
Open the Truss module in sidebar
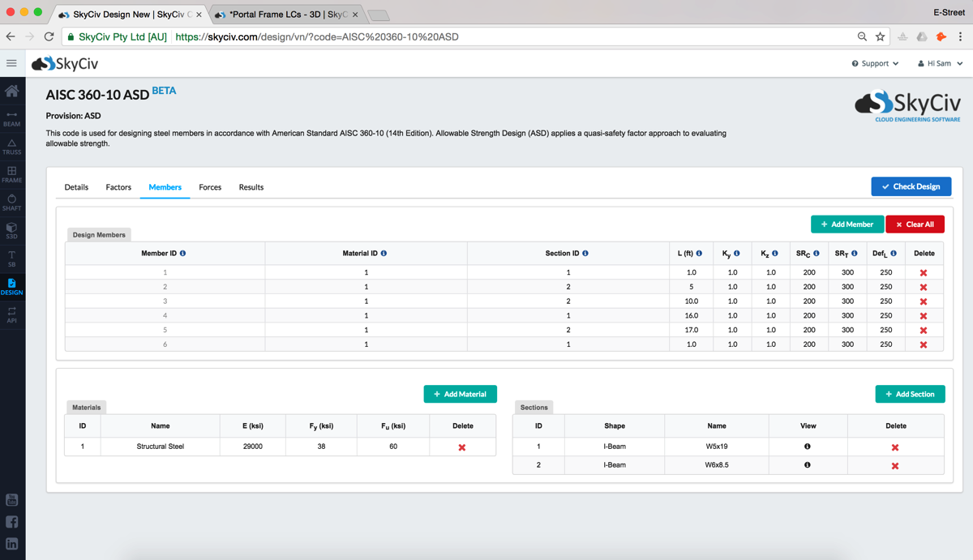point(12,147)
